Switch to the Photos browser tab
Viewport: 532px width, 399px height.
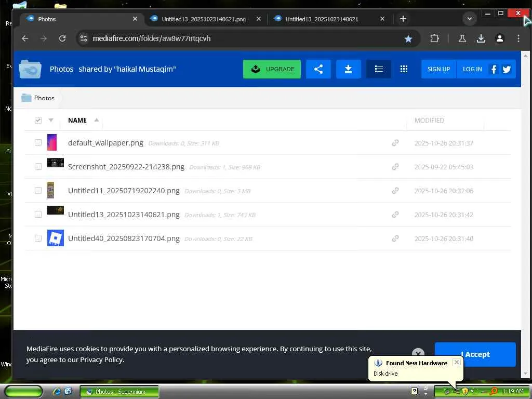82,19
